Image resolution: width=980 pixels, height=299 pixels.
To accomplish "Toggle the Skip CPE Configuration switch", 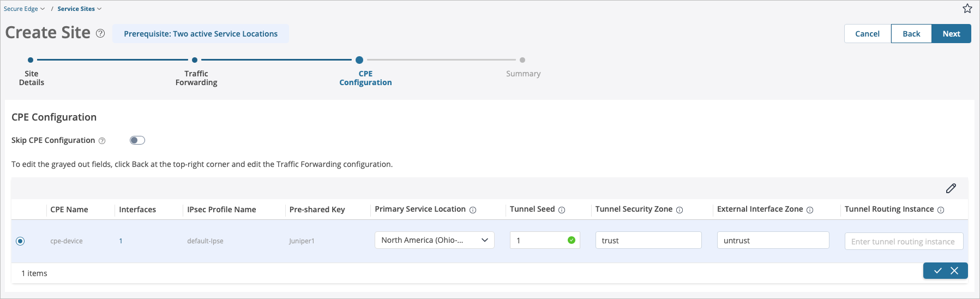I will pyautogui.click(x=137, y=140).
